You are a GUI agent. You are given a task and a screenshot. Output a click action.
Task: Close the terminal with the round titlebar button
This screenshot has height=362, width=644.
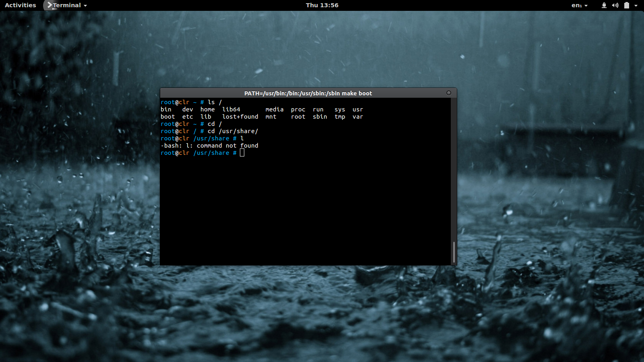pyautogui.click(x=449, y=93)
